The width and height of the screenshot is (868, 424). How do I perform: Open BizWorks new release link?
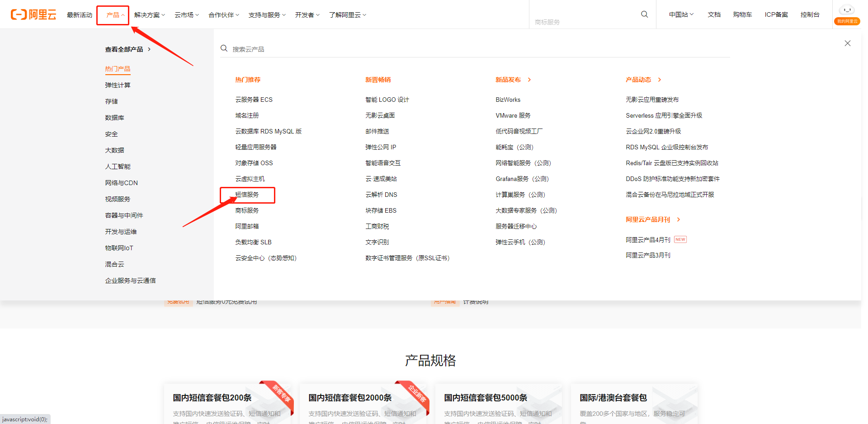[508, 100]
